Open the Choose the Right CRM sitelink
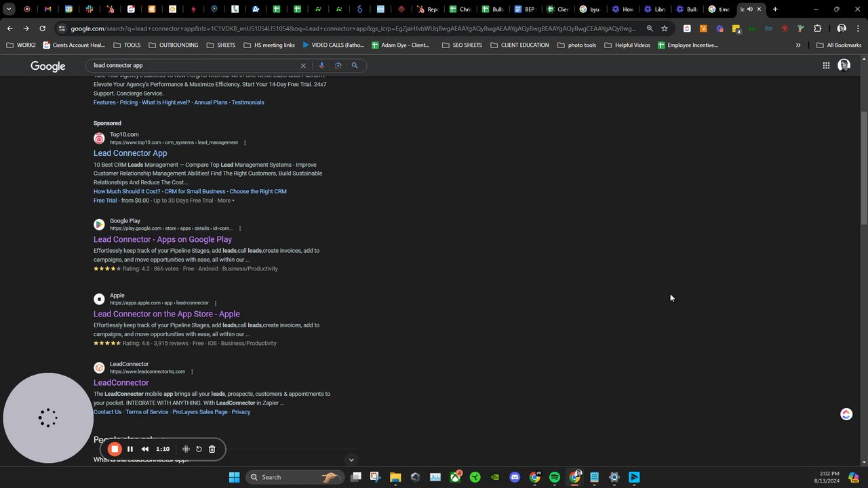The width and height of the screenshot is (868, 488). (x=258, y=192)
